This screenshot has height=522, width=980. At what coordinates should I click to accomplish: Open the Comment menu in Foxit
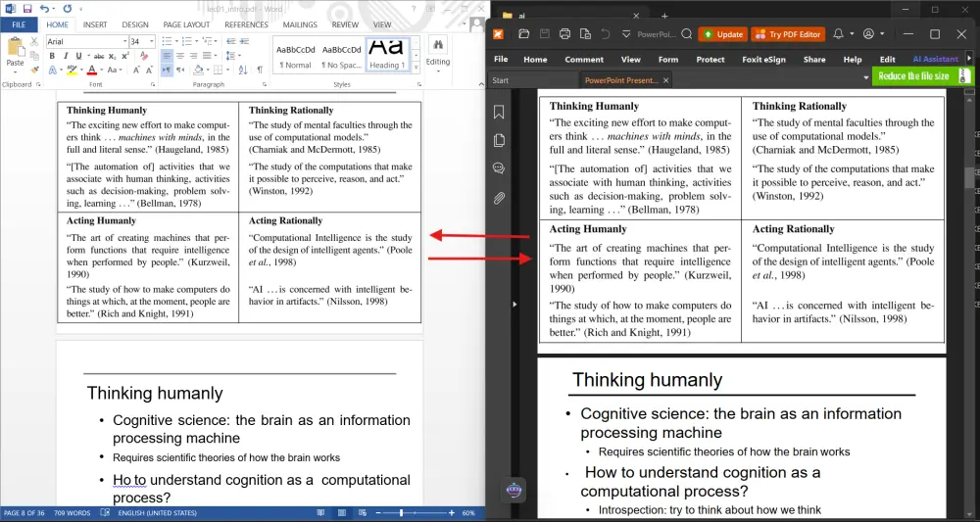point(584,60)
